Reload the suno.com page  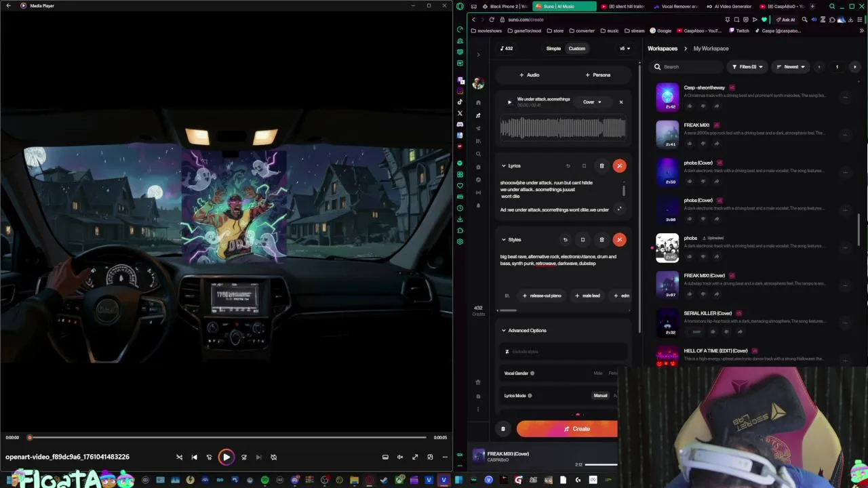[x=492, y=19]
